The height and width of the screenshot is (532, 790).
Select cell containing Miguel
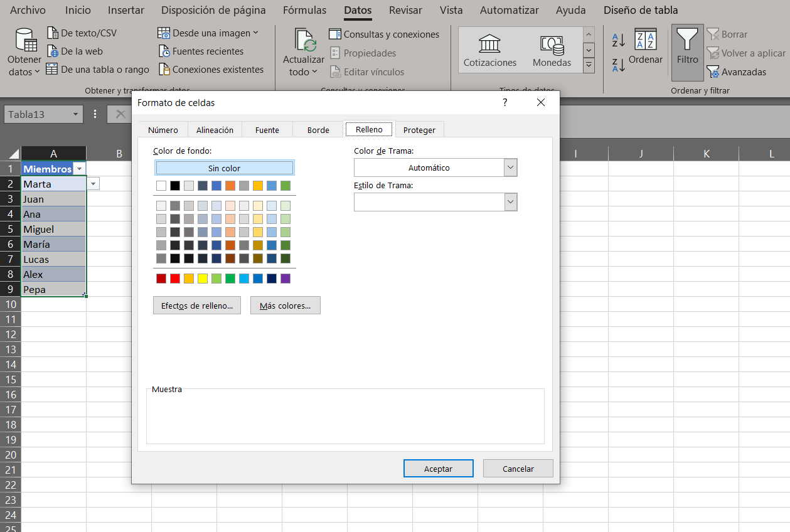[x=53, y=229]
